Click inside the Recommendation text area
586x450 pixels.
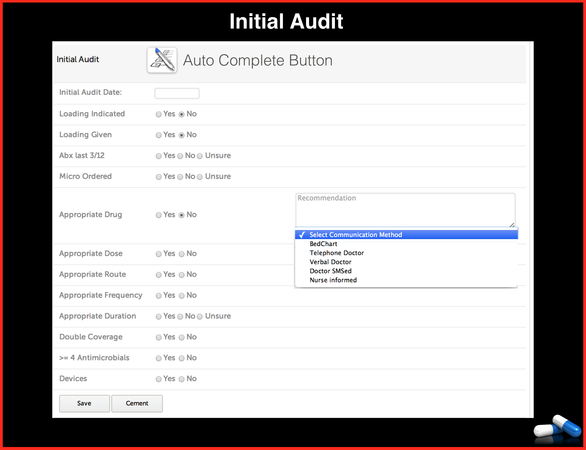pyautogui.click(x=405, y=210)
